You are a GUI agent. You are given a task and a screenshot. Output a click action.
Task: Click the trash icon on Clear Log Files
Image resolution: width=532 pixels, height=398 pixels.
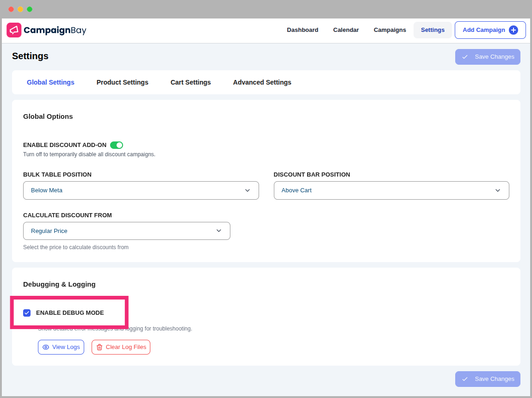click(99, 347)
